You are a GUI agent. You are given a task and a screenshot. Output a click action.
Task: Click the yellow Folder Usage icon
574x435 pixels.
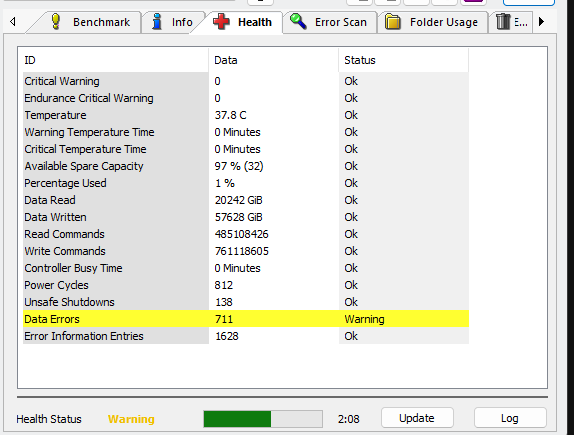click(x=392, y=22)
